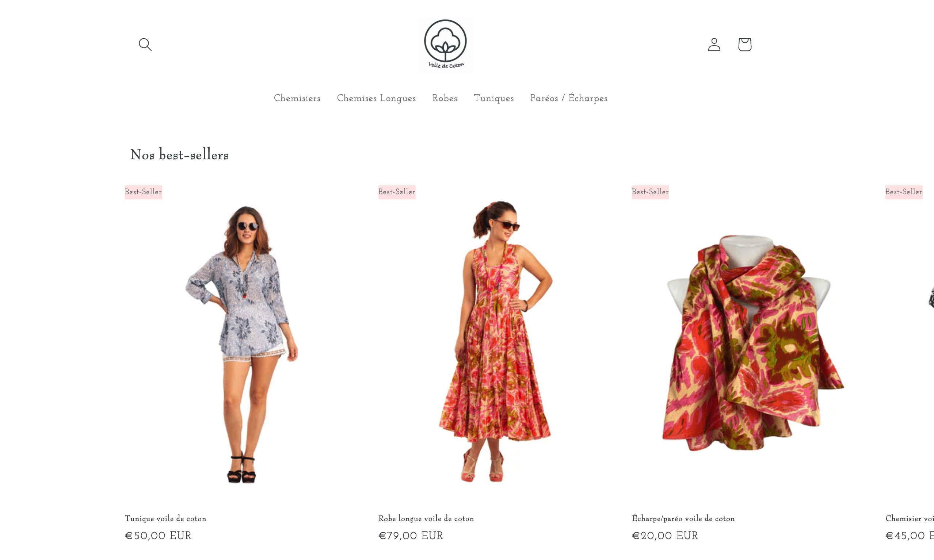Click the €79,00 EUR price
The image size is (934, 560).
(x=411, y=536)
